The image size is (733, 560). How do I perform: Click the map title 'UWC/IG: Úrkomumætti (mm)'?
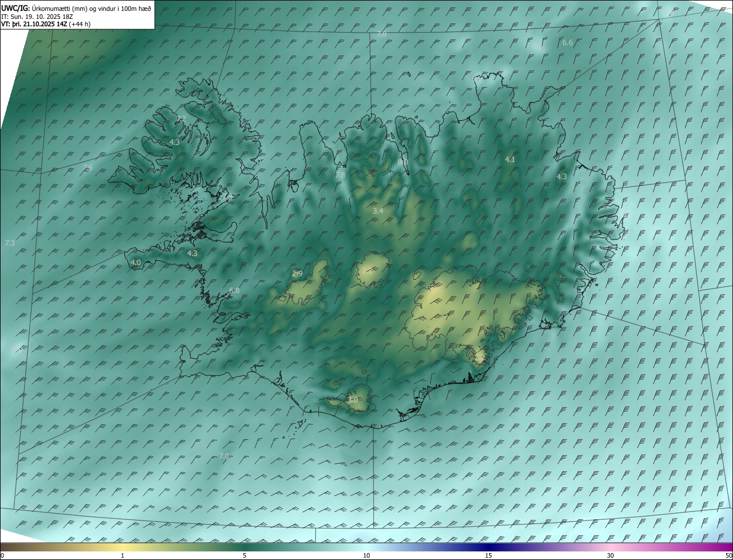tap(45, 8)
